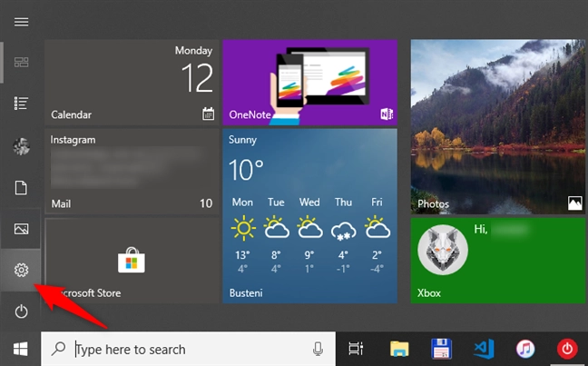This screenshot has height=366, width=588.
Task: Open File Explorer from the taskbar
Action: point(399,349)
